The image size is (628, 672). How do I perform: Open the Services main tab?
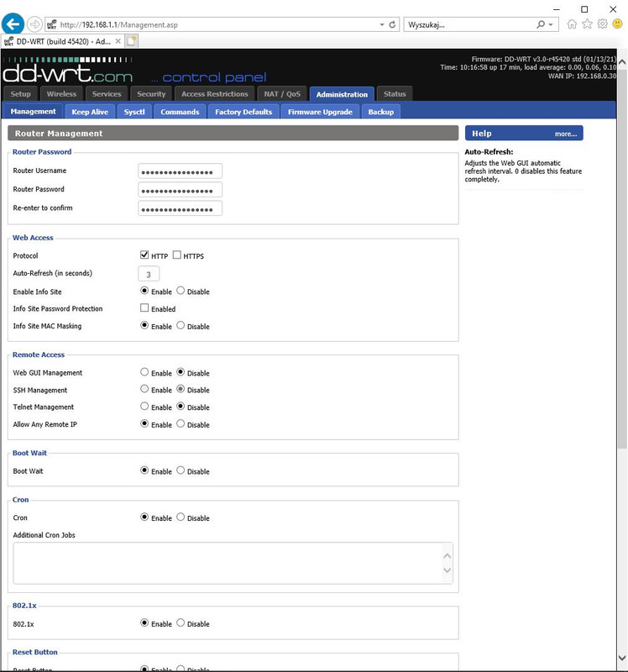point(107,94)
